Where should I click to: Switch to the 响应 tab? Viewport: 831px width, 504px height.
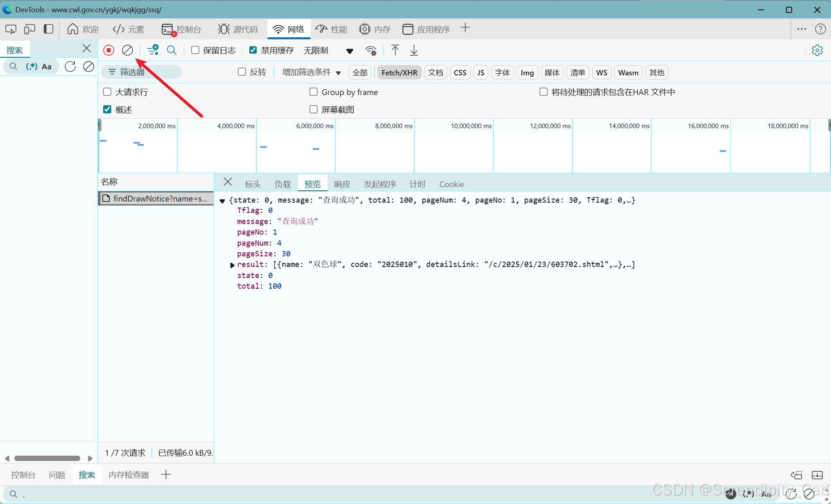point(342,184)
